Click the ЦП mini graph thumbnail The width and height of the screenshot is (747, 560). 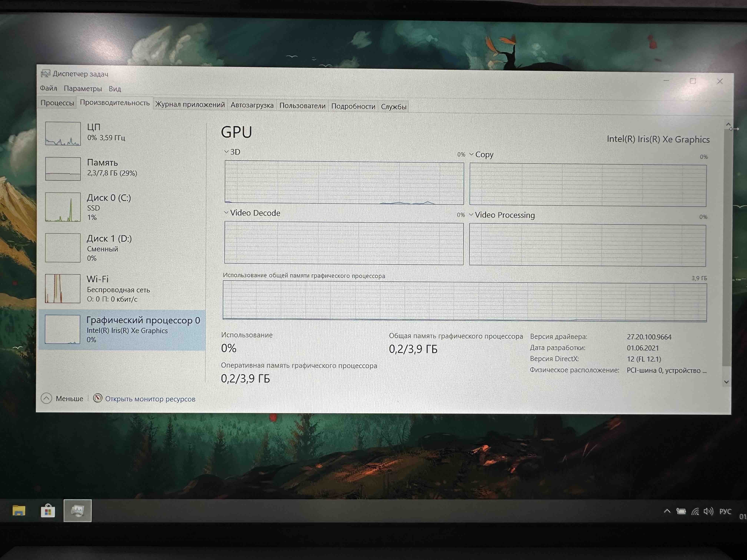tap(63, 133)
